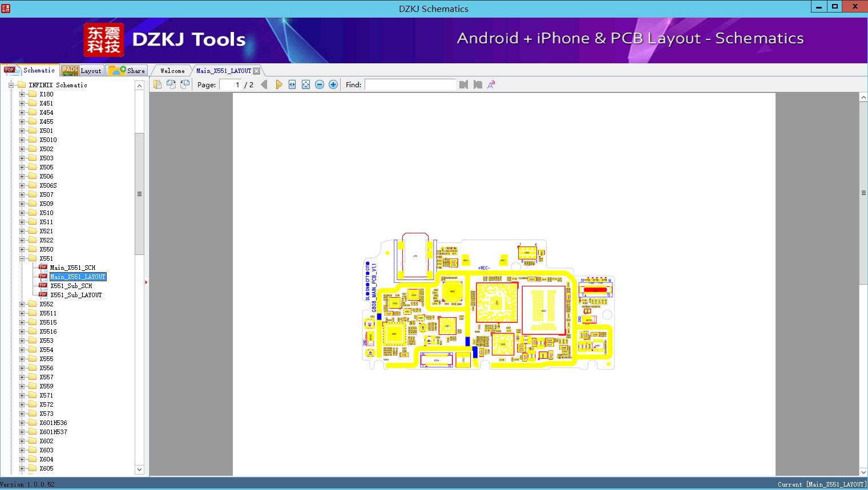This screenshot has width=868, height=490.
Task: Collapse the X551 folder
Action: pyautogui.click(x=22, y=258)
